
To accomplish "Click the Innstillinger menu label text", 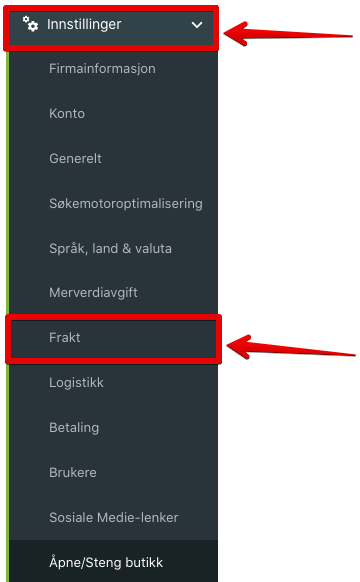I will click(x=84, y=24).
